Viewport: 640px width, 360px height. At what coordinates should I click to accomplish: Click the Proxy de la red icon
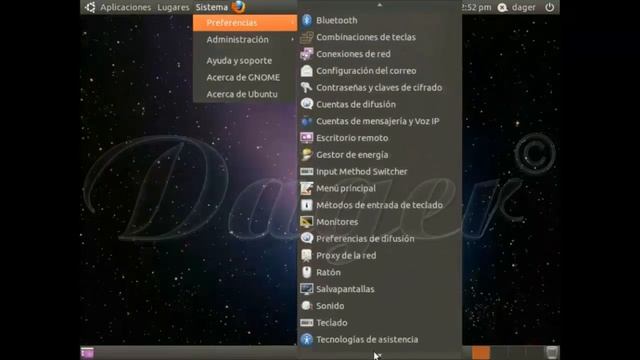click(307, 256)
